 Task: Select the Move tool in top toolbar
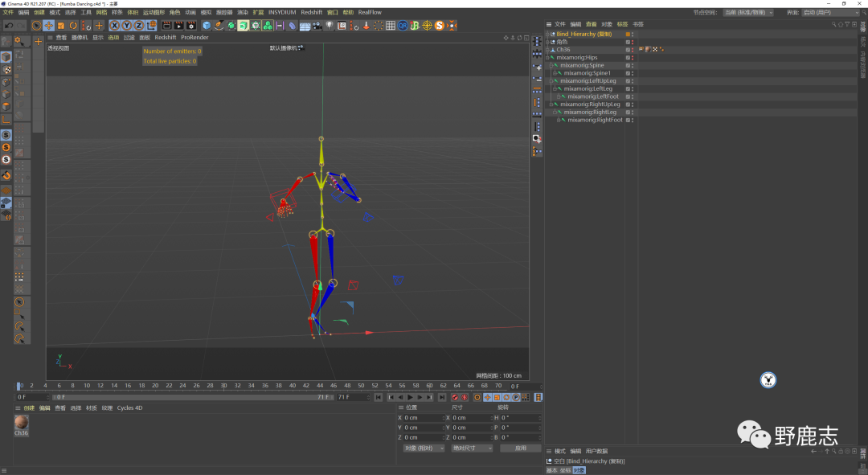point(49,26)
